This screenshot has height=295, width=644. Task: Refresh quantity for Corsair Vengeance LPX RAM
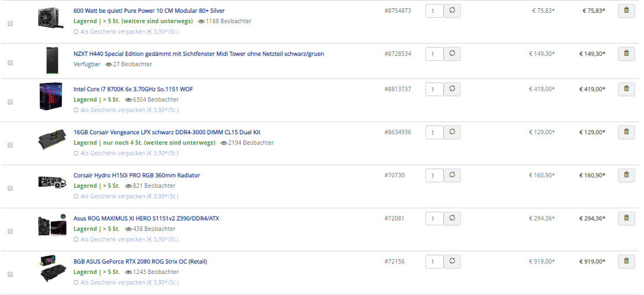[x=452, y=132]
